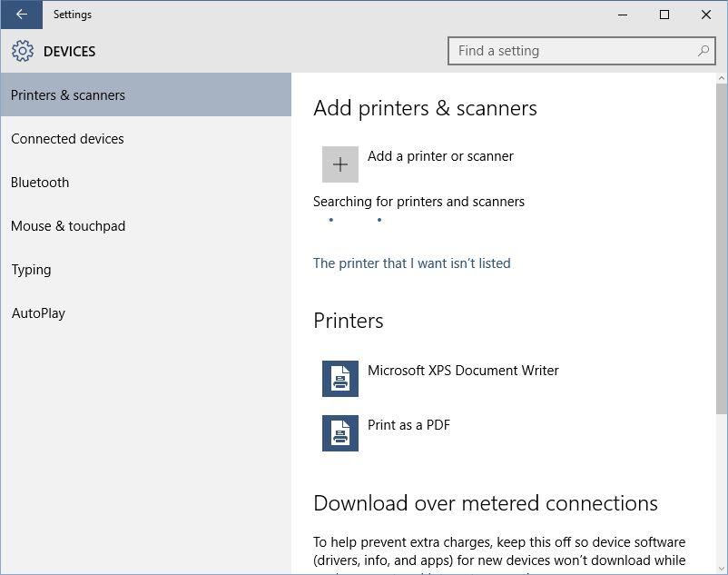Click the "DEVICES" page title
This screenshot has height=575, width=728.
click(x=70, y=51)
